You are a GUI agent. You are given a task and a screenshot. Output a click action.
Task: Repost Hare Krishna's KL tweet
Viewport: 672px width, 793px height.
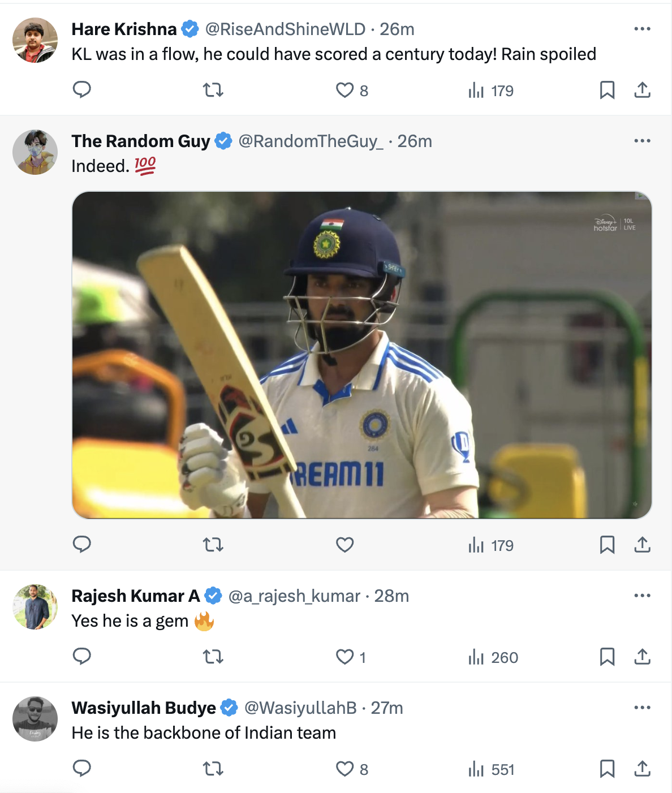click(x=213, y=90)
